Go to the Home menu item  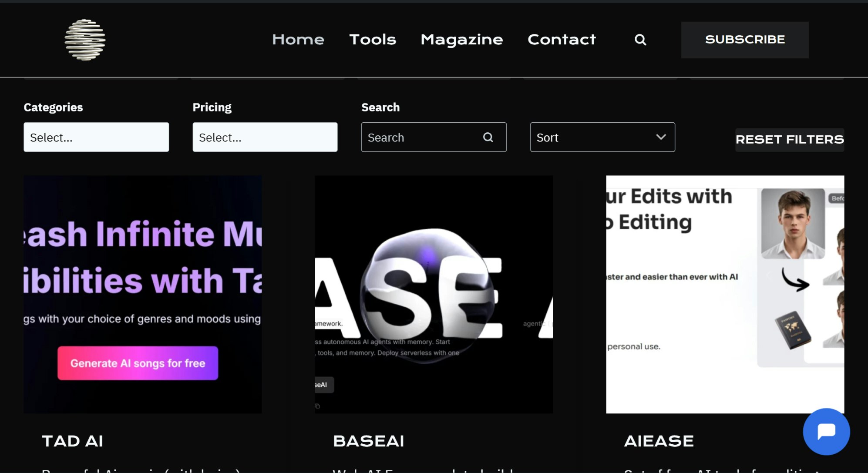pos(298,40)
